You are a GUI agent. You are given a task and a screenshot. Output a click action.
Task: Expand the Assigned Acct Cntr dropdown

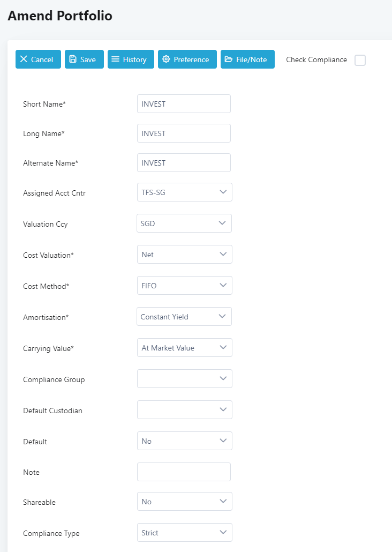[184, 192]
